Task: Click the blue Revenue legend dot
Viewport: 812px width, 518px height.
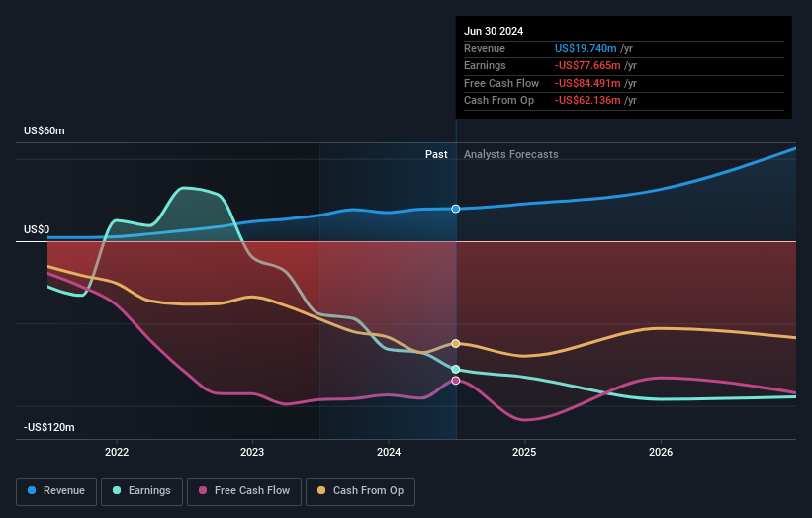Action: pyautogui.click(x=32, y=490)
